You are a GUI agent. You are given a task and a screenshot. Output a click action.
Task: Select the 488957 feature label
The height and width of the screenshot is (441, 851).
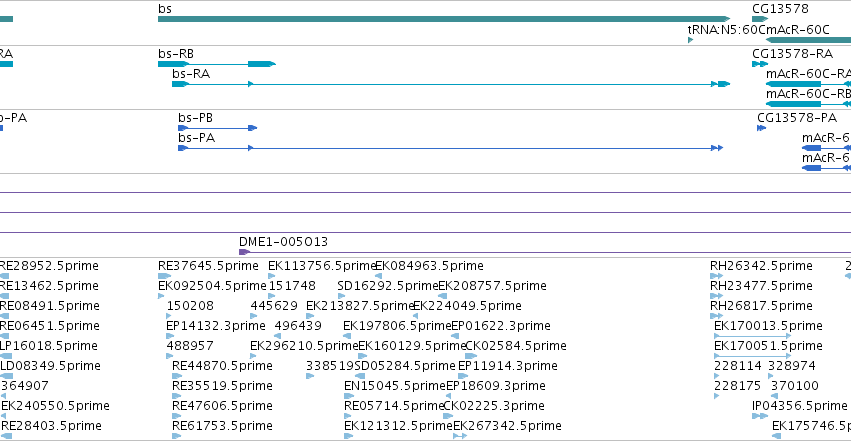tap(190, 346)
